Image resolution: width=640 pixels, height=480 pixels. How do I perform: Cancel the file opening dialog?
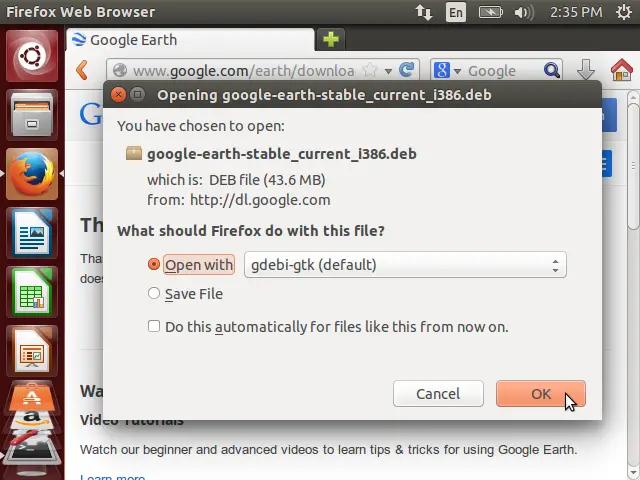click(438, 393)
